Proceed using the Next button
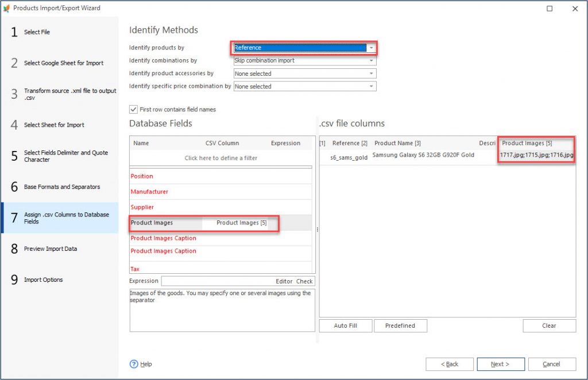This screenshot has height=380, width=588. (x=500, y=364)
